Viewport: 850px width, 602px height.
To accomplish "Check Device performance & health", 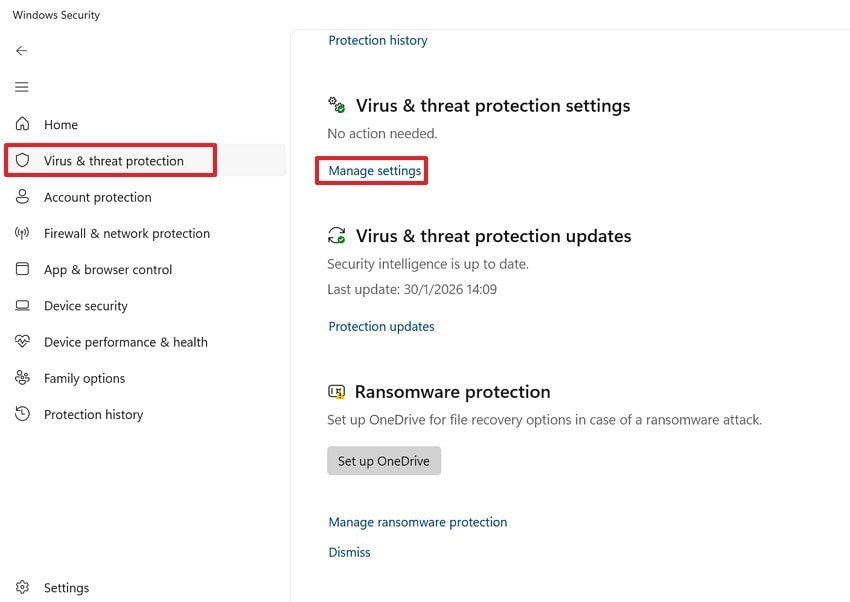I will point(126,341).
